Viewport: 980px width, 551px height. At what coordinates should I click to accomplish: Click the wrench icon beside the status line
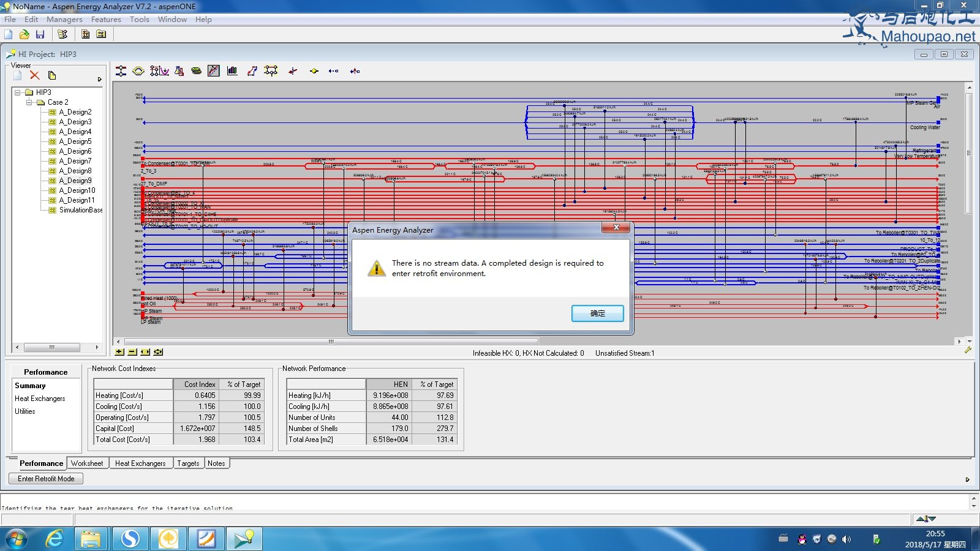click(968, 350)
